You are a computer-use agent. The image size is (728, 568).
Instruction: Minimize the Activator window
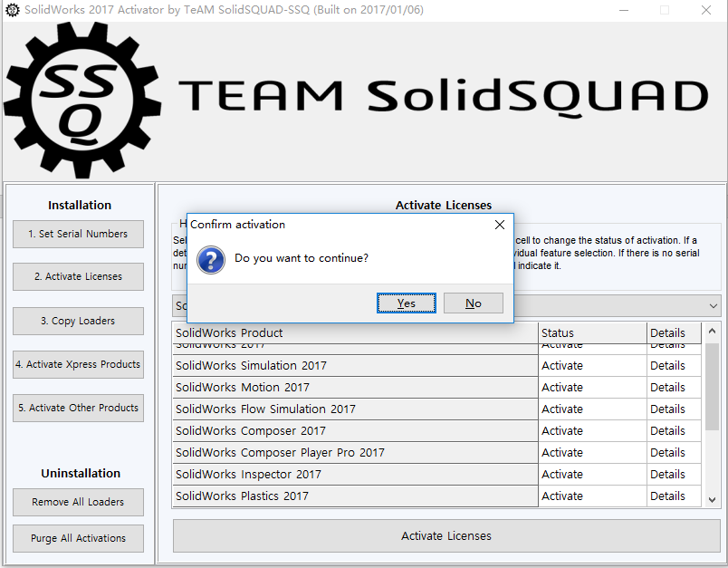624,10
